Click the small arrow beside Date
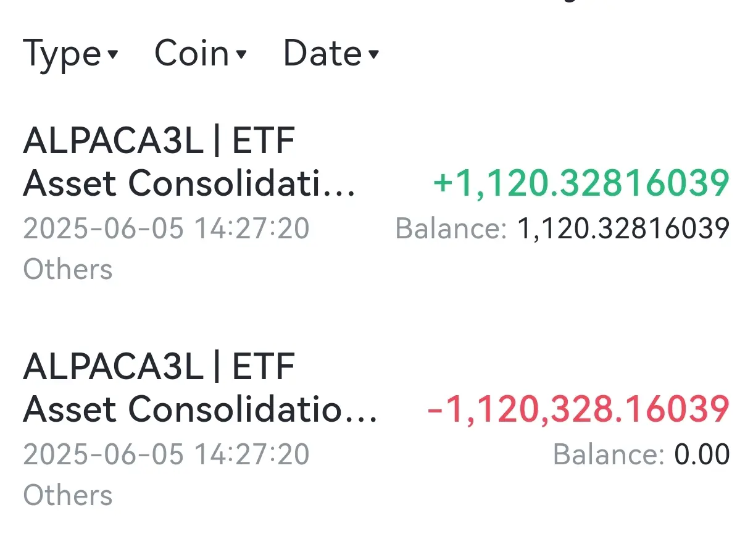 point(373,55)
